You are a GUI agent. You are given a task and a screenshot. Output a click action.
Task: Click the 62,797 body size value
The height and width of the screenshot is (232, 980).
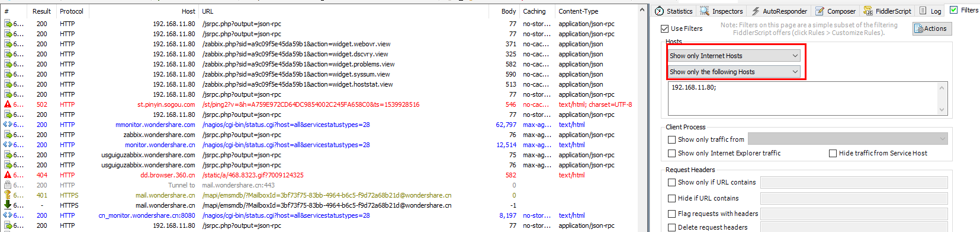click(x=506, y=125)
